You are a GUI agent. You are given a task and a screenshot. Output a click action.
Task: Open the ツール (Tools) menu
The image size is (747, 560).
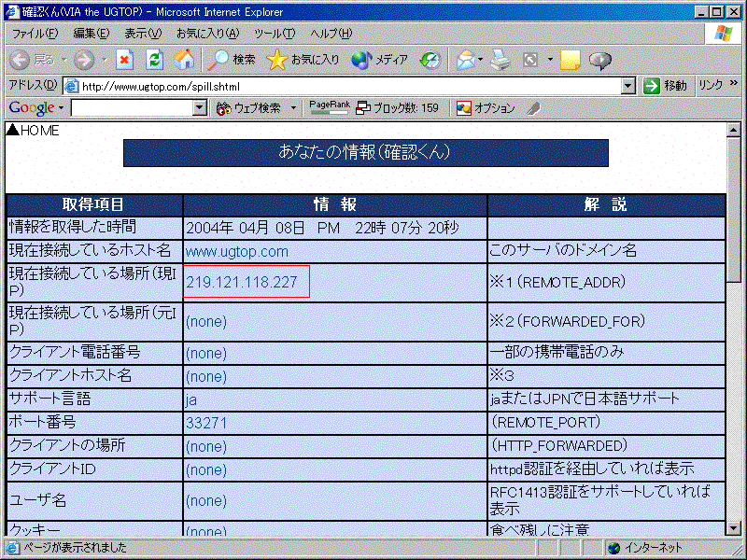[281, 34]
